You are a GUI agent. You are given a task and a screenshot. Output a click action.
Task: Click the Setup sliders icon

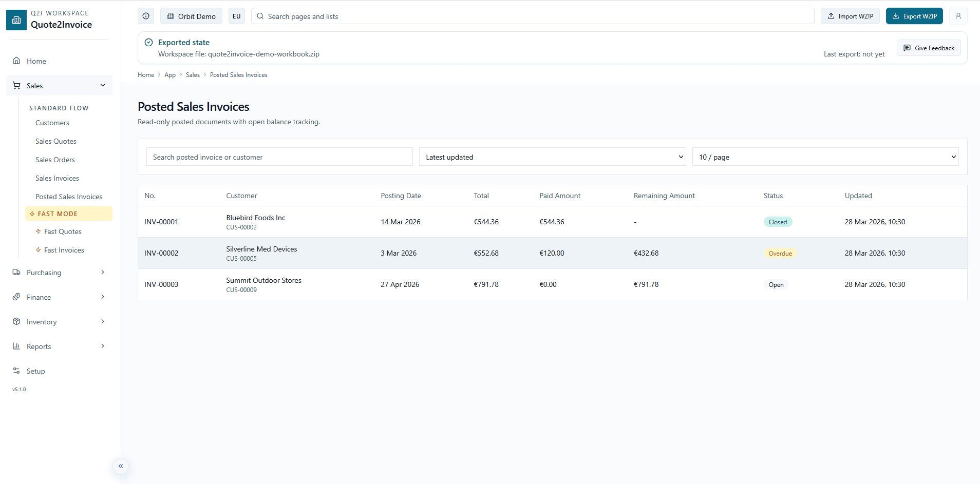pos(16,371)
